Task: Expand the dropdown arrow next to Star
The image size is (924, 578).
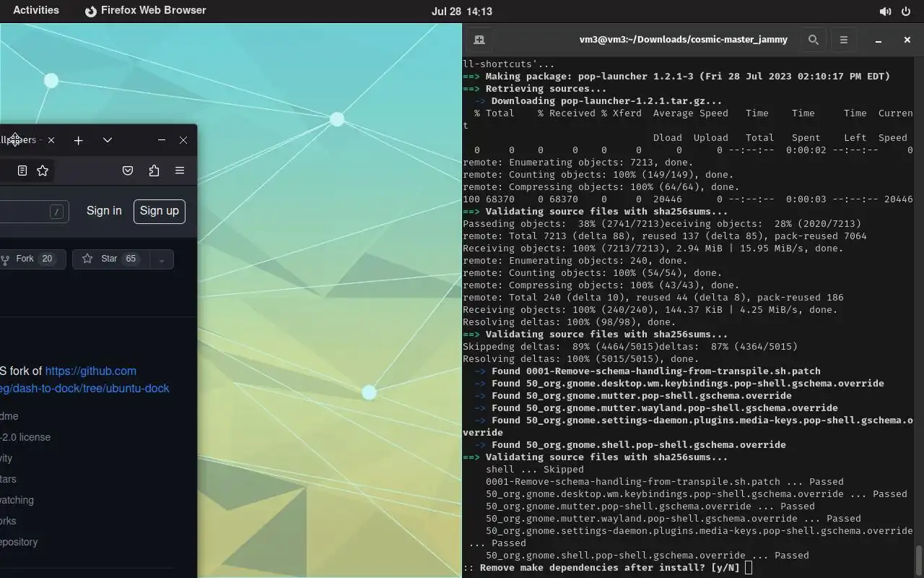Action: pyautogui.click(x=162, y=259)
